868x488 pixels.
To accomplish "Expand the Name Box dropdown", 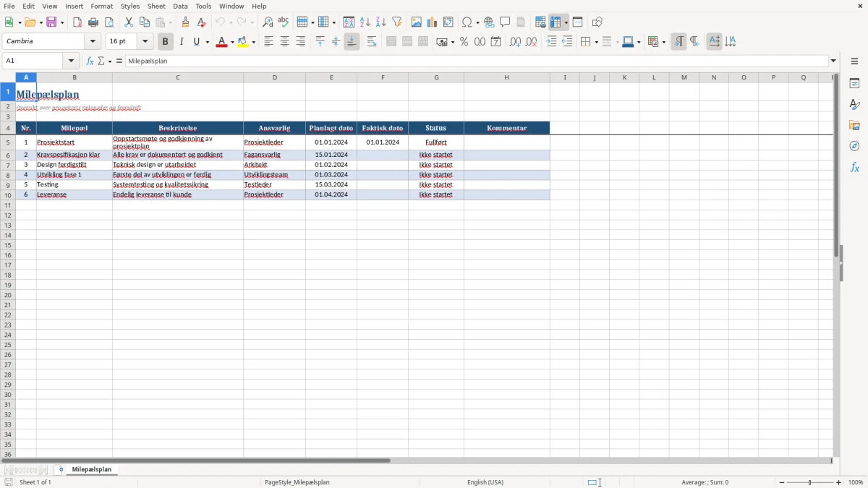I will pyautogui.click(x=72, y=61).
